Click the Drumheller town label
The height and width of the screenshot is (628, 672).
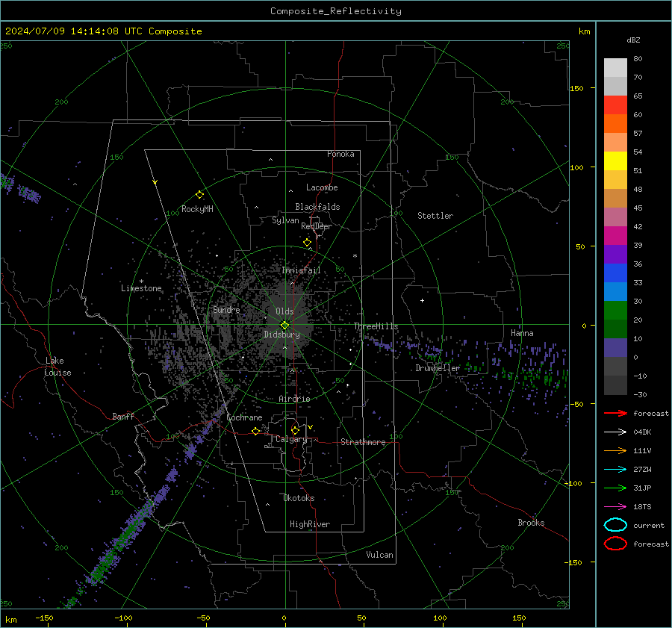438,368
